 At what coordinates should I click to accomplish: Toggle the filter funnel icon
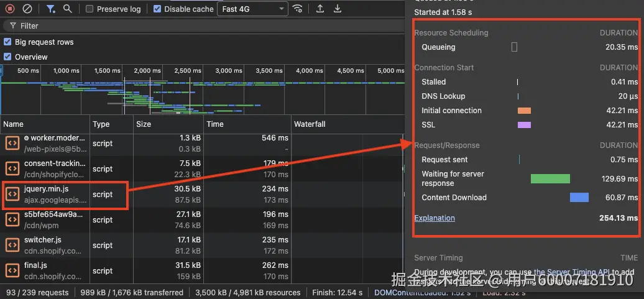[50, 9]
